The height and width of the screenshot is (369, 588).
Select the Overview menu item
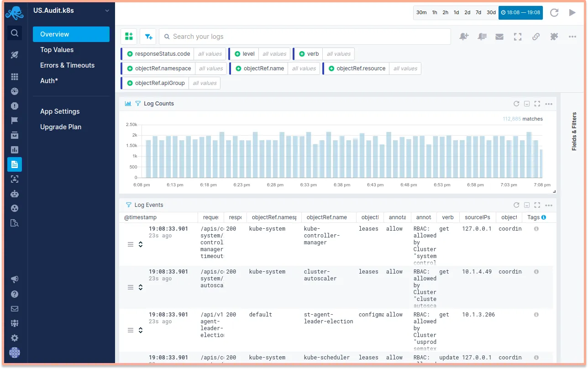tap(71, 34)
